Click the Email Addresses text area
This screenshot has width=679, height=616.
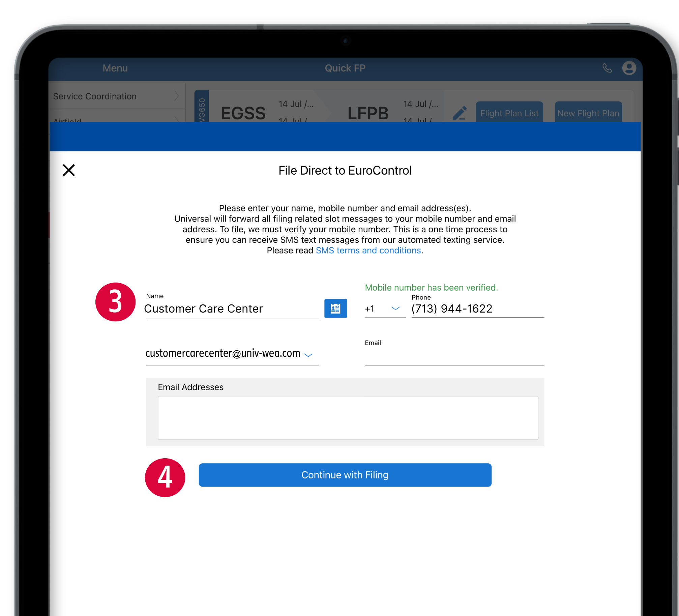click(348, 418)
